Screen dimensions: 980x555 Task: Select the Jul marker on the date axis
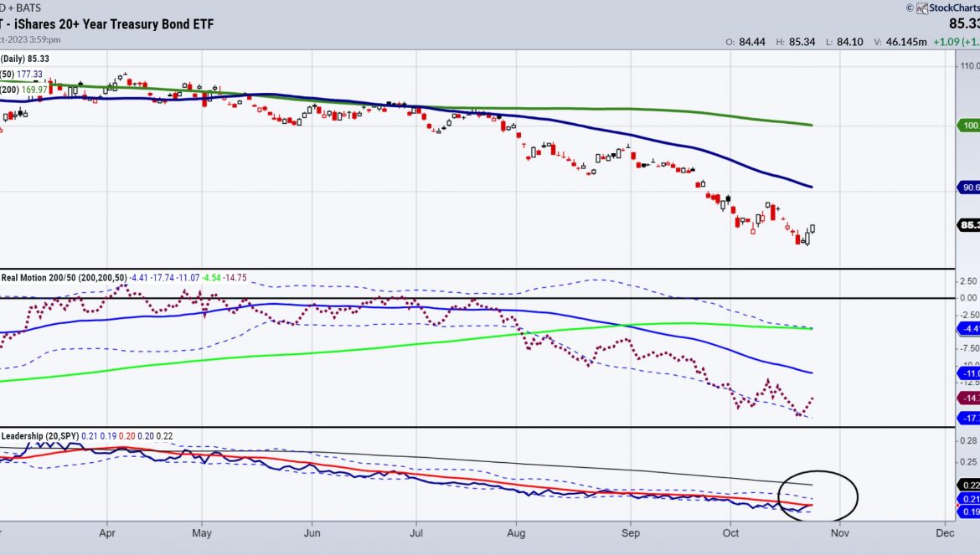click(416, 533)
